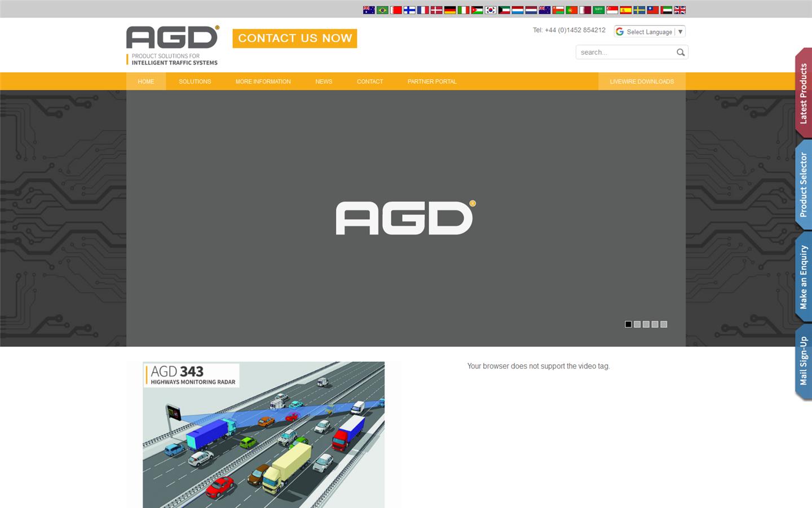Pick the Brazilian flag icon
The width and height of the screenshot is (812, 508).
point(382,10)
